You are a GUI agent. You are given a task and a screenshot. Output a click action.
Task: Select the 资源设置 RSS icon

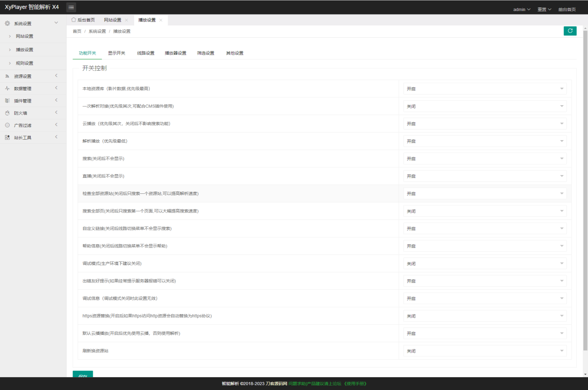(x=7, y=76)
